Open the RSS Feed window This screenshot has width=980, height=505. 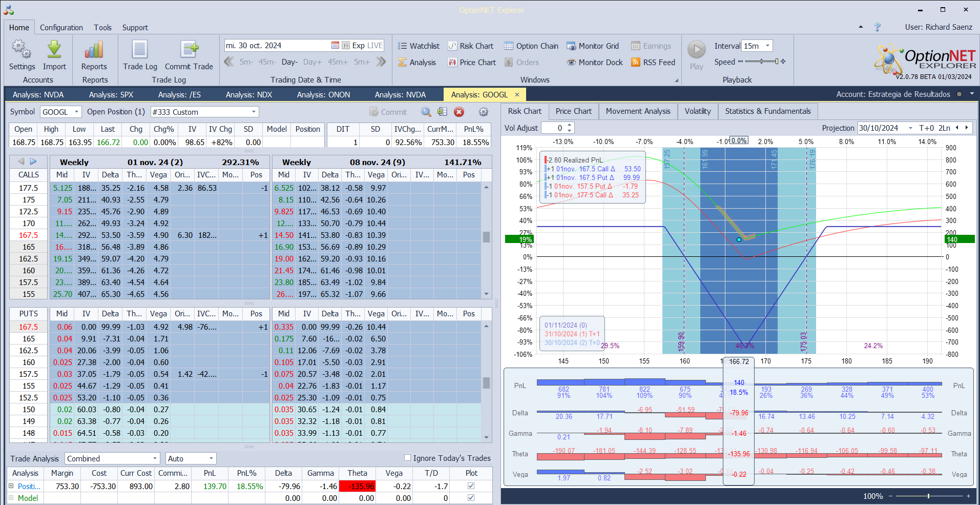click(x=653, y=63)
